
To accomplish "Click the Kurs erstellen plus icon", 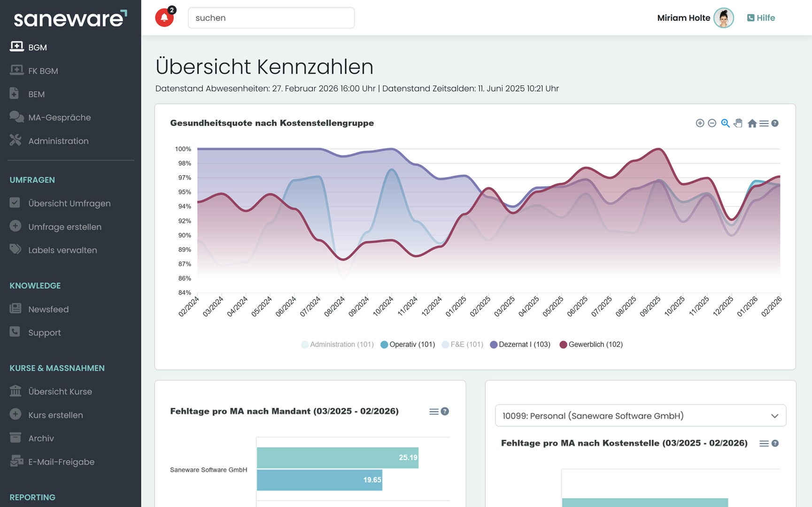I will point(15,414).
